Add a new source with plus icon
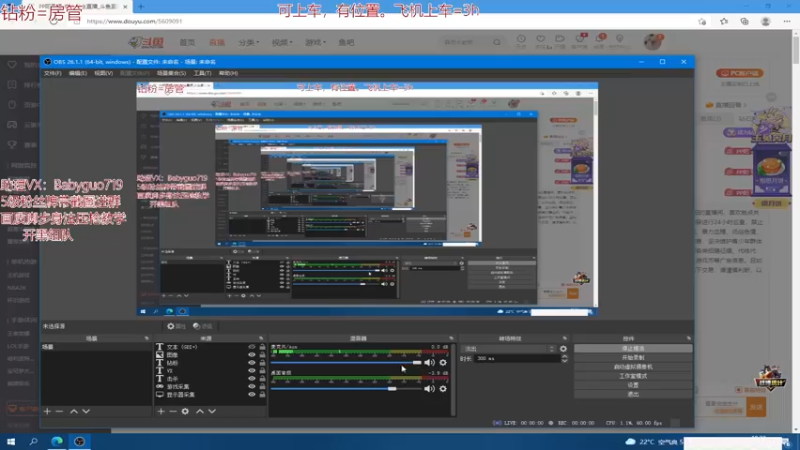 pyautogui.click(x=161, y=411)
